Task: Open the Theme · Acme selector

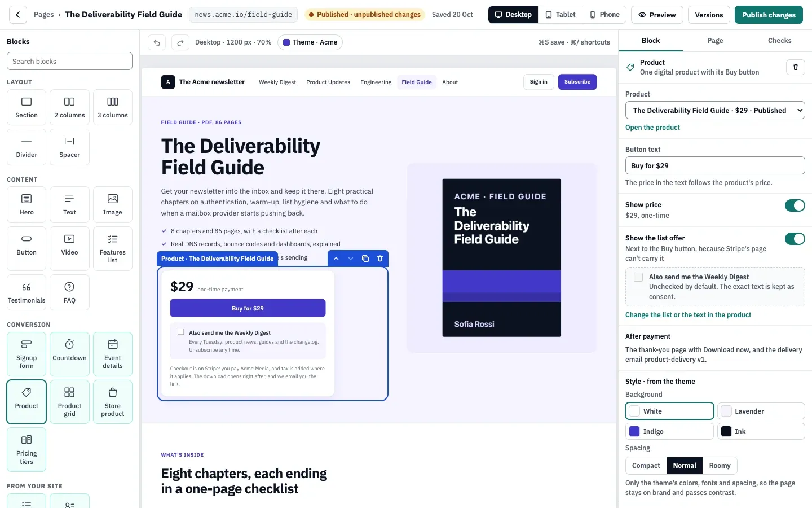Action: (310, 42)
